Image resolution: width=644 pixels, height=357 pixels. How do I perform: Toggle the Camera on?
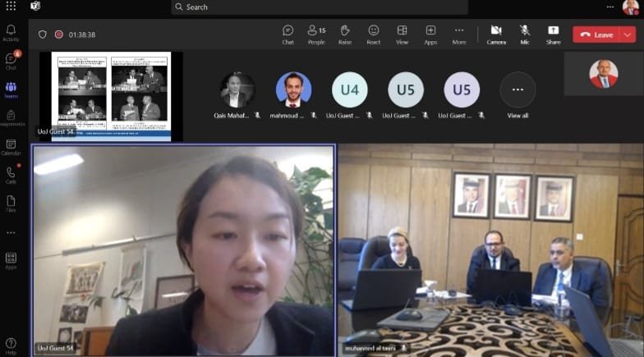pyautogui.click(x=496, y=34)
